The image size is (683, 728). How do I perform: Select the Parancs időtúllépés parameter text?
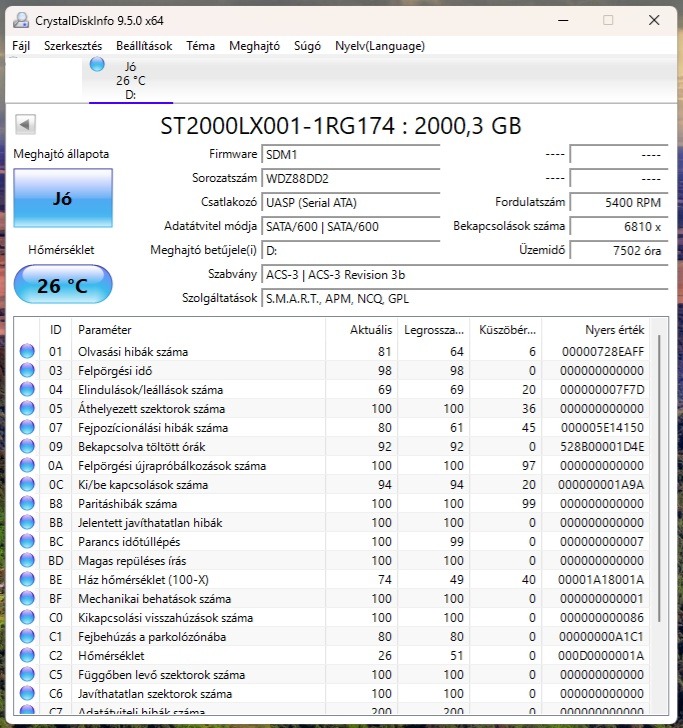129,542
